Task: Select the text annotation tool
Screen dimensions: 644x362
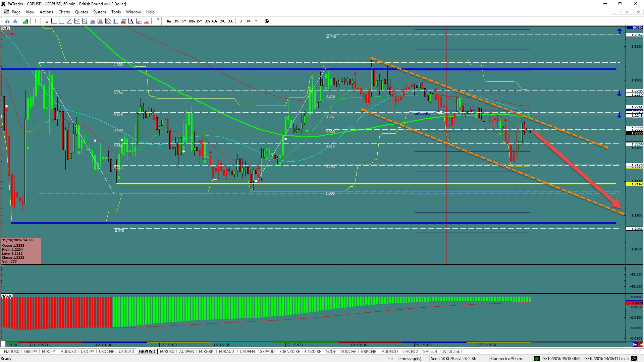Action: 131,21
